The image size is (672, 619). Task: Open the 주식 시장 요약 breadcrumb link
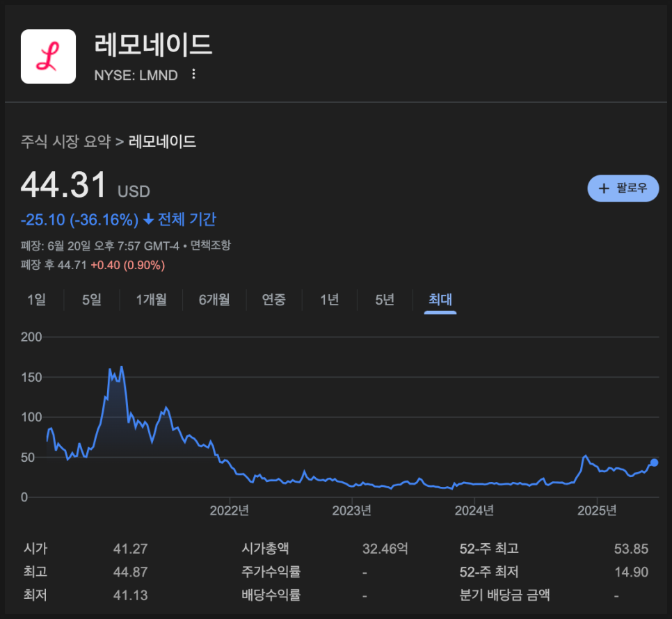click(x=66, y=141)
